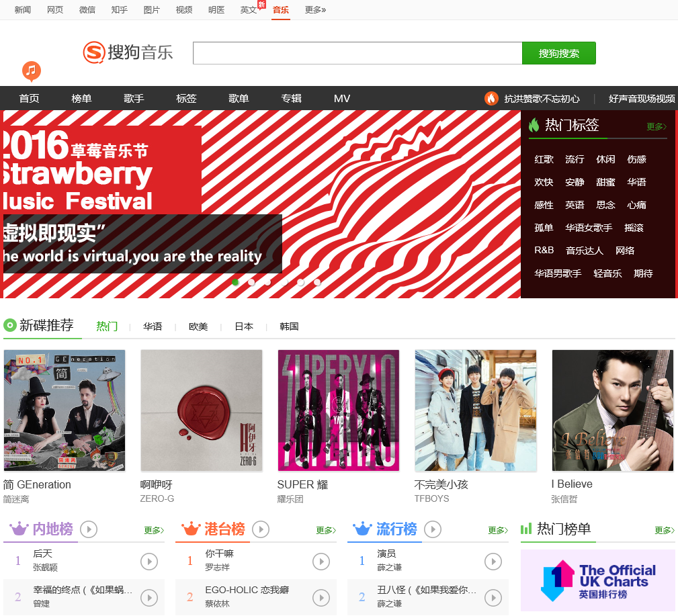Expand 更多 for the 流行榜 chart

(x=498, y=531)
